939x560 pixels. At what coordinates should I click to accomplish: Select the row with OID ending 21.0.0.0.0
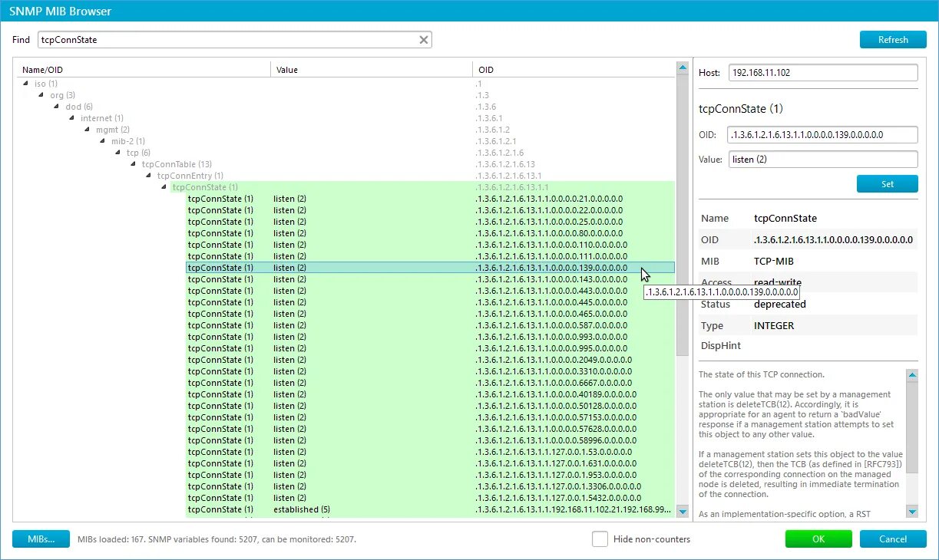click(430, 199)
